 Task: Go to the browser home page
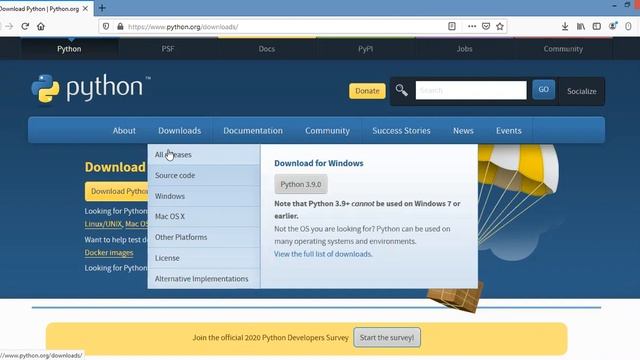(41, 27)
